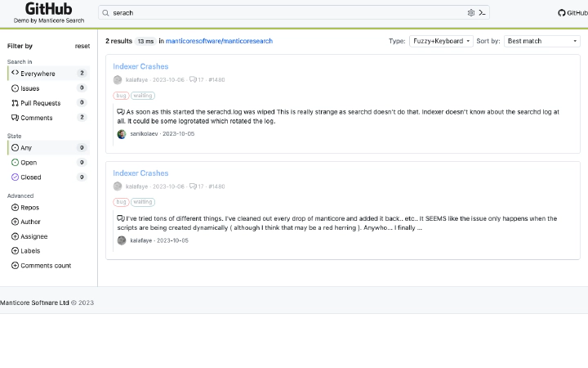This screenshot has width=588, height=368.
Task: Click sanikolaev avatar under first comment
Action: (122, 134)
